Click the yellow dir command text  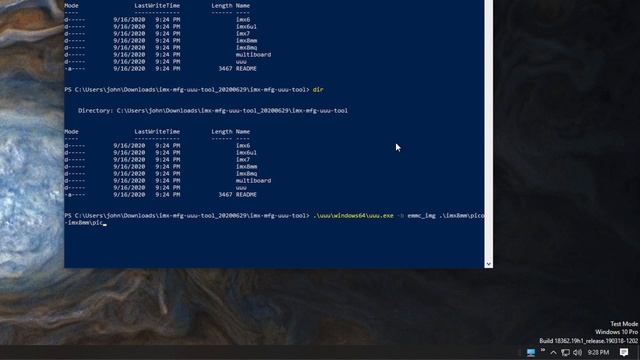pyautogui.click(x=318, y=89)
